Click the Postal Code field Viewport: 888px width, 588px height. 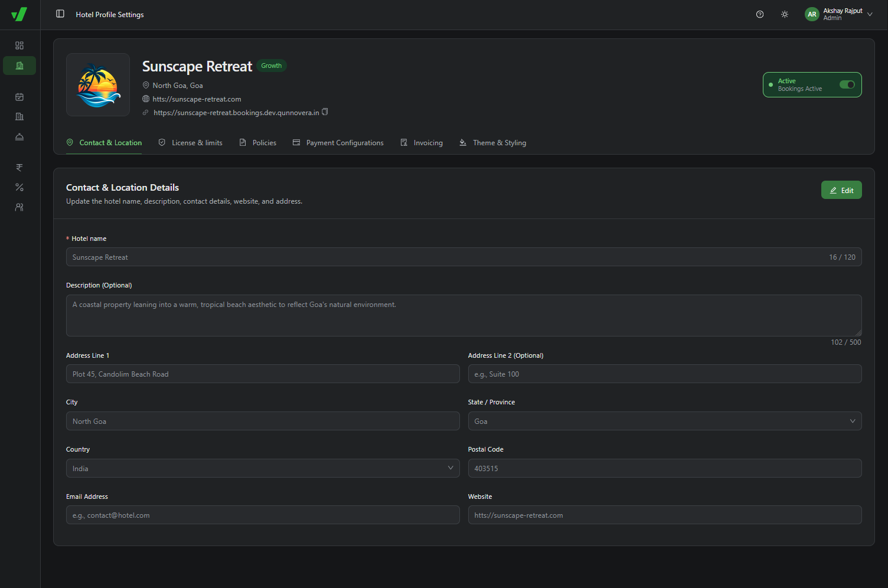(665, 468)
